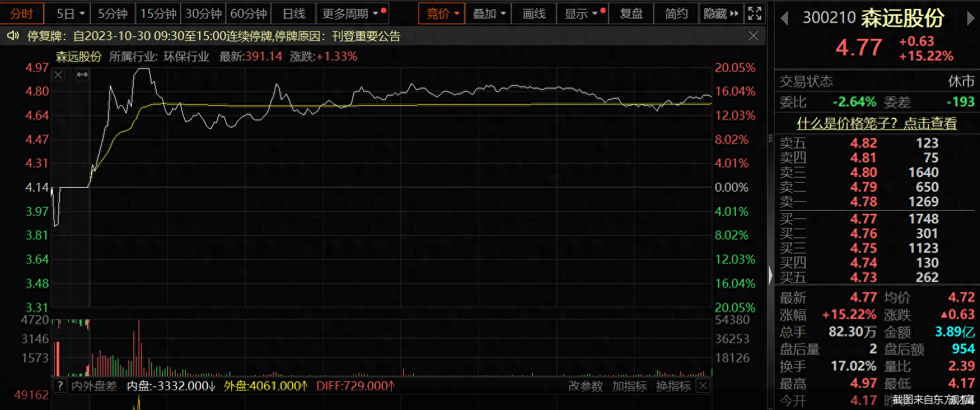Viewport: 980px width, 410px height.
Task: Open the 竞价 auction dropdown
Action: tap(442, 13)
